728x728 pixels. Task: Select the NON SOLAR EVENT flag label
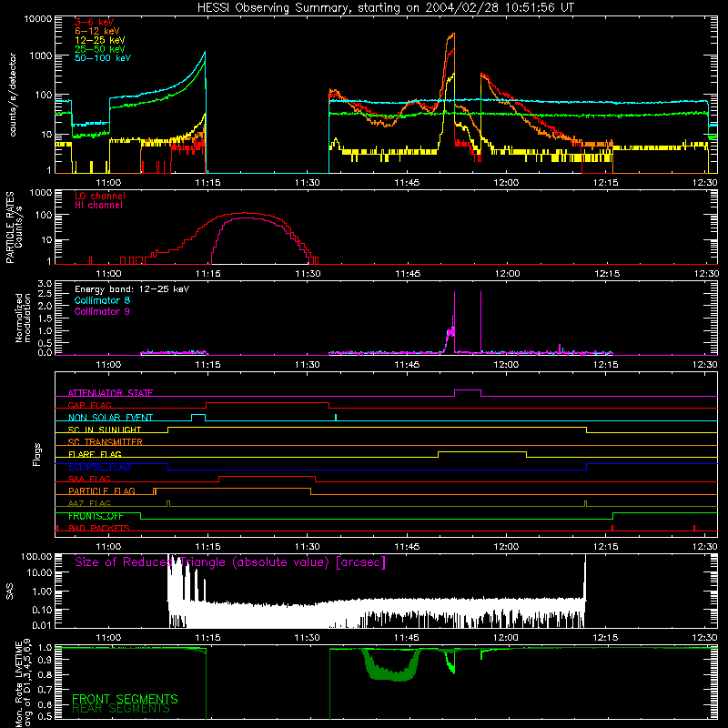point(110,418)
